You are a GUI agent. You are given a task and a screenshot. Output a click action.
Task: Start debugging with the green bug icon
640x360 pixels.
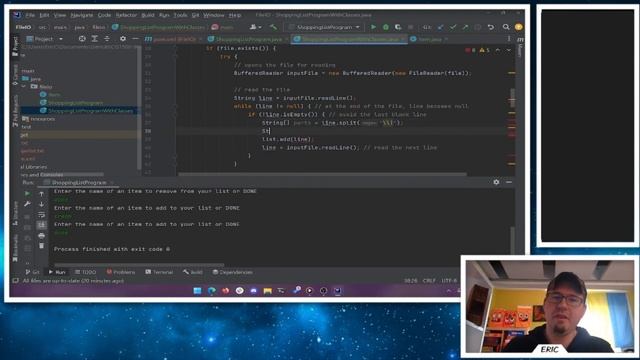(385, 27)
